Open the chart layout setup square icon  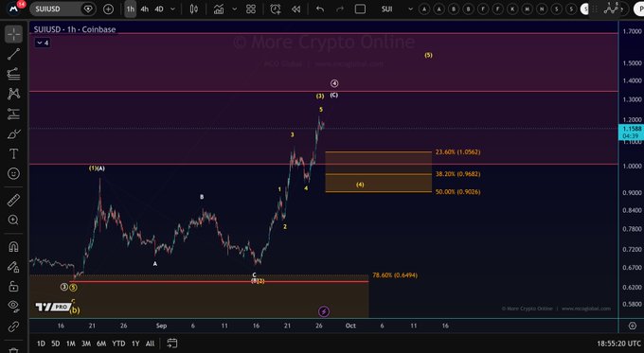tap(360, 9)
